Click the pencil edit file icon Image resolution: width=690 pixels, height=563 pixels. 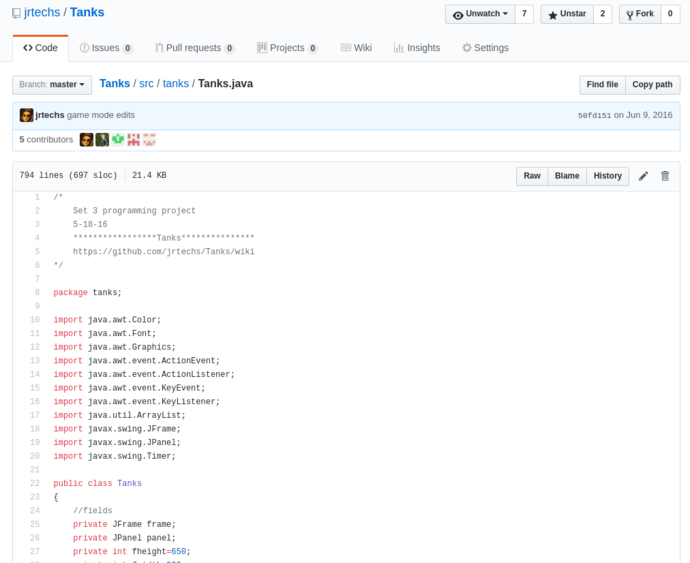[643, 176]
